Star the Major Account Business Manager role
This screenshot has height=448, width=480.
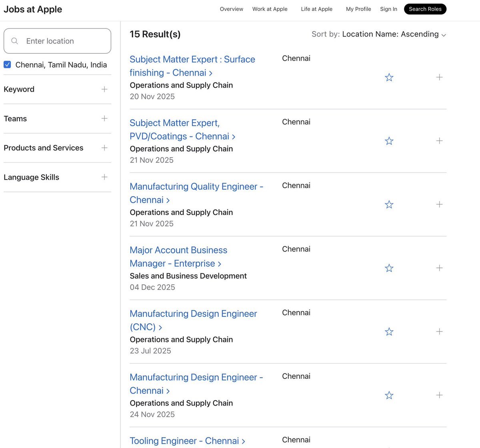tap(389, 268)
